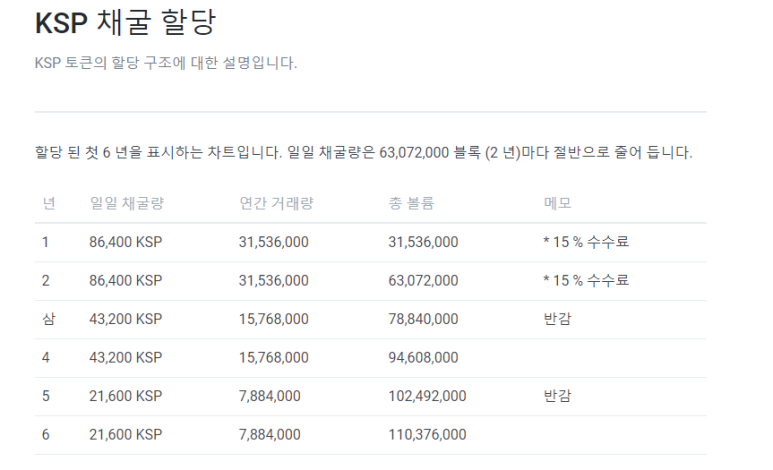Click the paragraph describing 일일 채굴량 halving
Viewport: 773px width, 470px height.
tap(363, 152)
